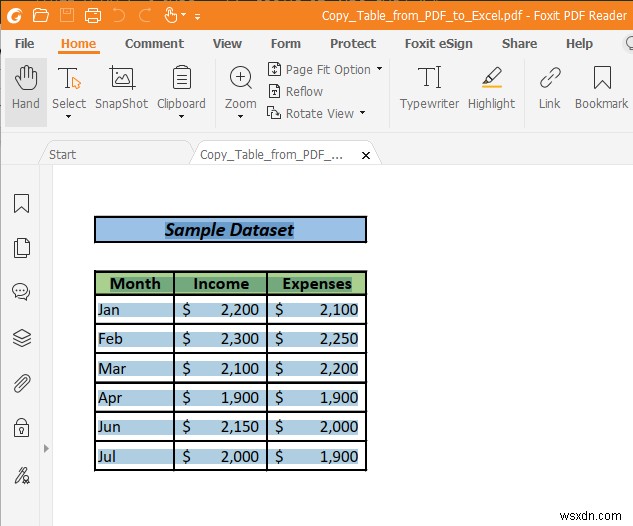
Task: Select the Typewriter tool
Action: pos(429,88)
